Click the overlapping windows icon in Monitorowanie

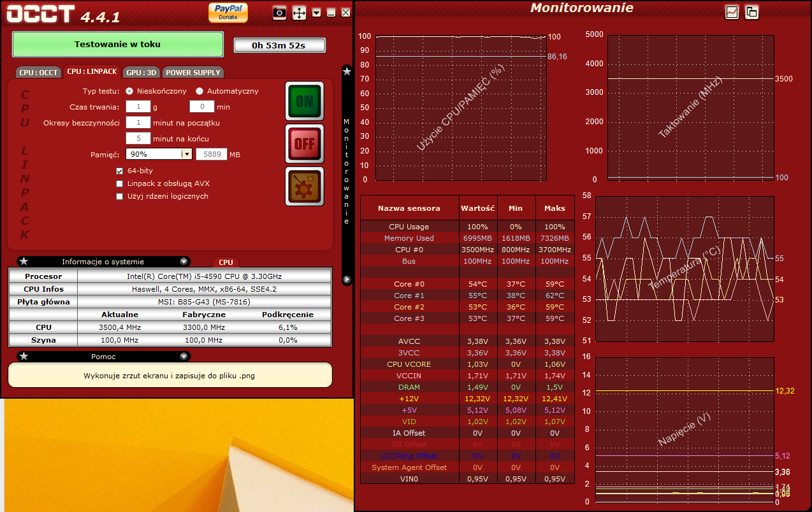click(x=751, y=11)
